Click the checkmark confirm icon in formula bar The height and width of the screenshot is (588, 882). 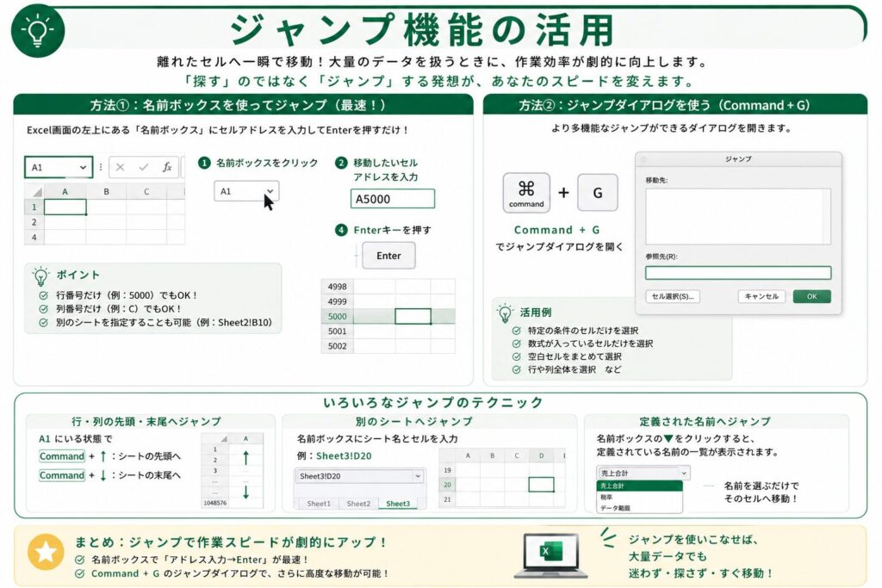pos(144,167)
